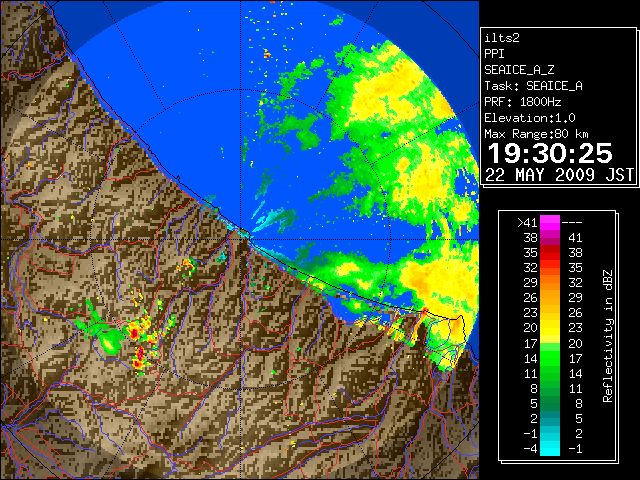The height and width of the screenshot is (480, 640).
Task: Pick the yellow band in color bar
Action: [550, 328]
